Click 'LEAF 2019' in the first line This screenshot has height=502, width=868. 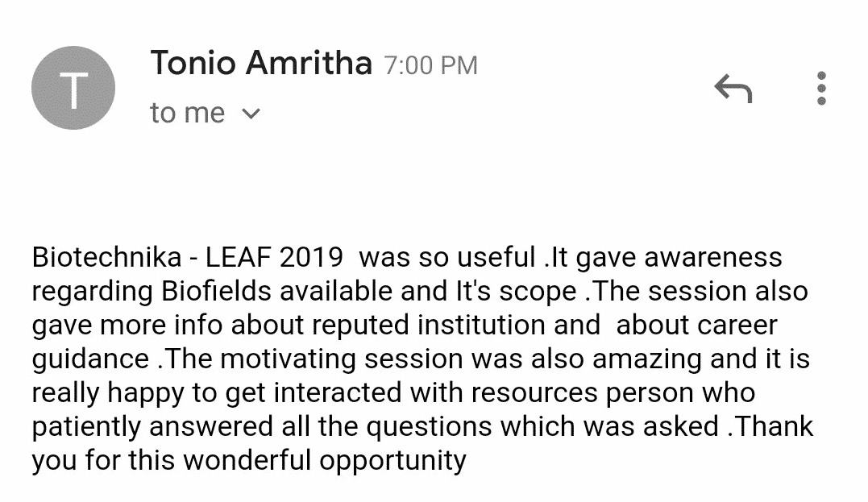[x=274, y=257]
